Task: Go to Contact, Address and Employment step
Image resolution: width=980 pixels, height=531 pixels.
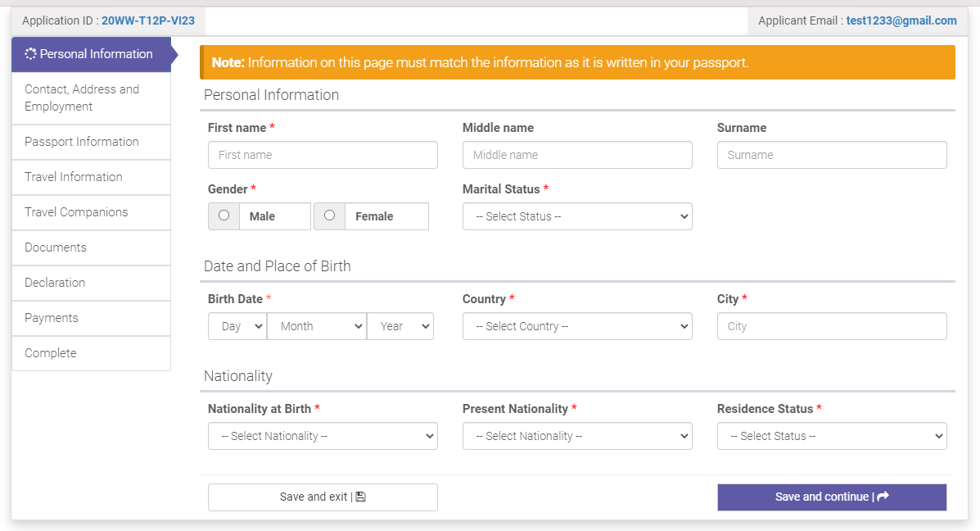Action: [x=91, y=98]
